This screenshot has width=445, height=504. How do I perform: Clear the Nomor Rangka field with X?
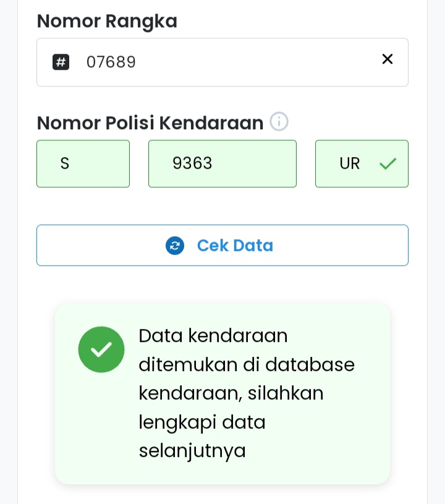click(388, 59)
